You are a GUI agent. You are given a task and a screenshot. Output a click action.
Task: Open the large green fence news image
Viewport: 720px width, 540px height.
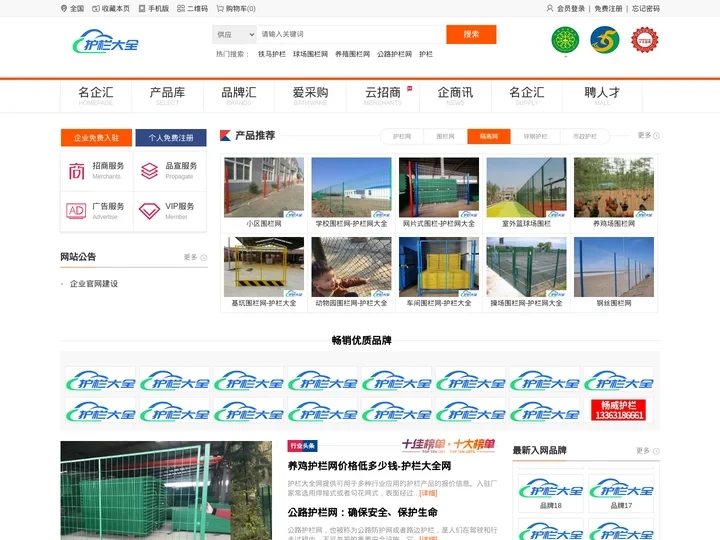[x=166, y=490]
